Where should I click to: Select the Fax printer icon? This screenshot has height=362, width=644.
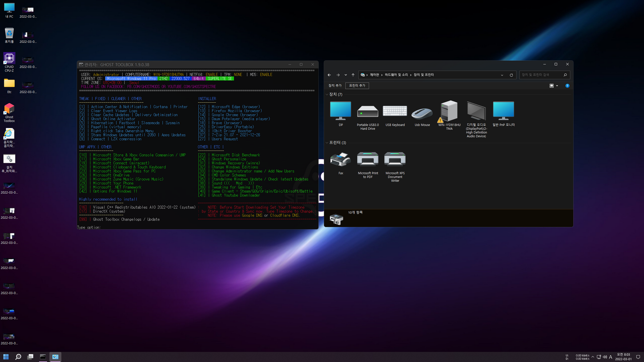click(340, 163)
